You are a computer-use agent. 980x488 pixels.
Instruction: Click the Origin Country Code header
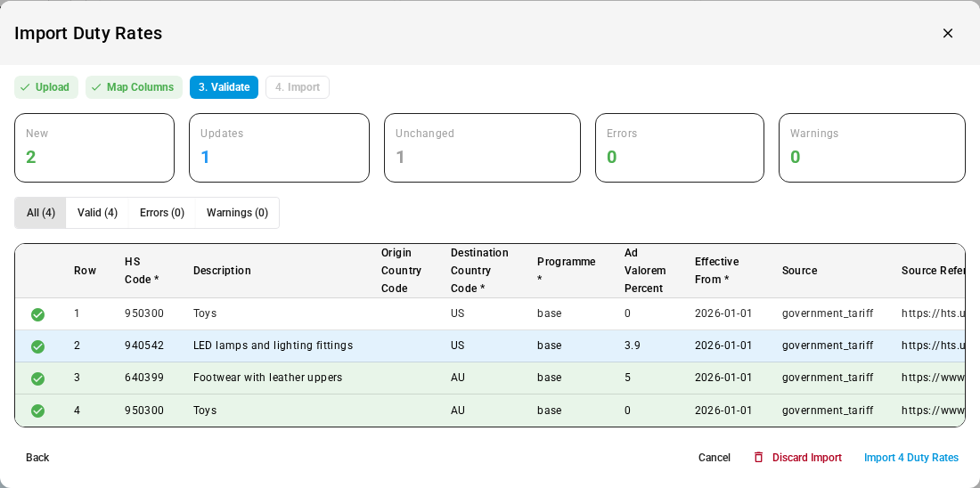(401, 271)
